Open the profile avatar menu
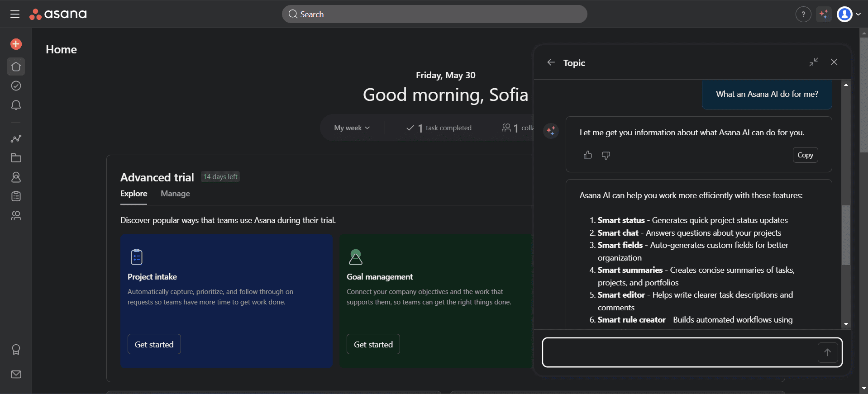This screenshot has width=868, height=394. click(849, 14)
